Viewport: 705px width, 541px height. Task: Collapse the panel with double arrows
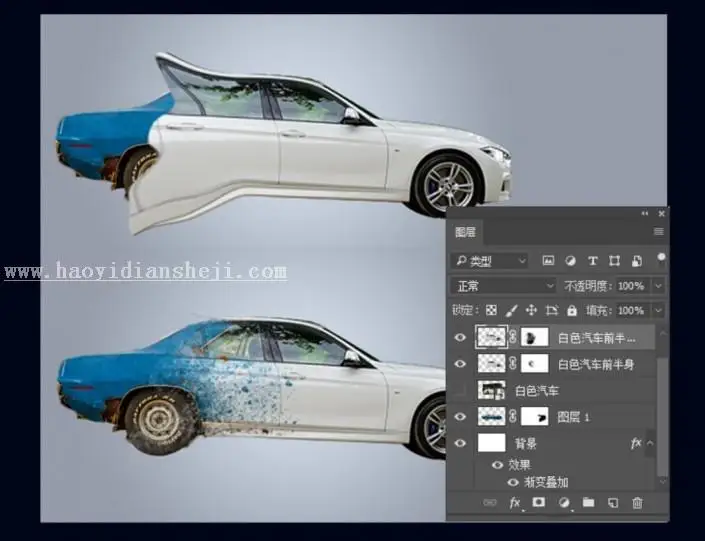tap(645, 214)
